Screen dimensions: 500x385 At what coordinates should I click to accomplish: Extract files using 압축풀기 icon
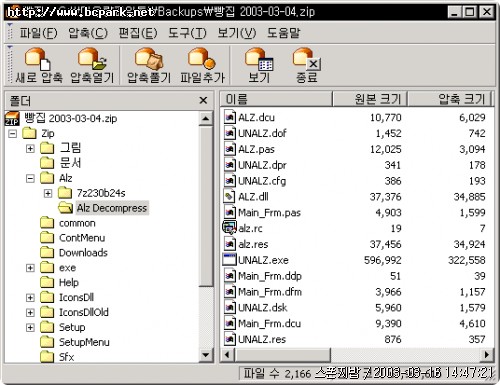tap(149, 59)
